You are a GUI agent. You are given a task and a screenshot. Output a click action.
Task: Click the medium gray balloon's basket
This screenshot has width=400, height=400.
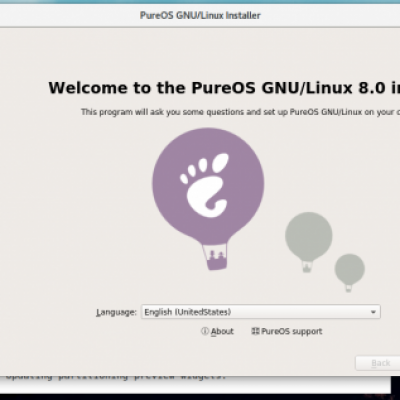tap(307, 267)
